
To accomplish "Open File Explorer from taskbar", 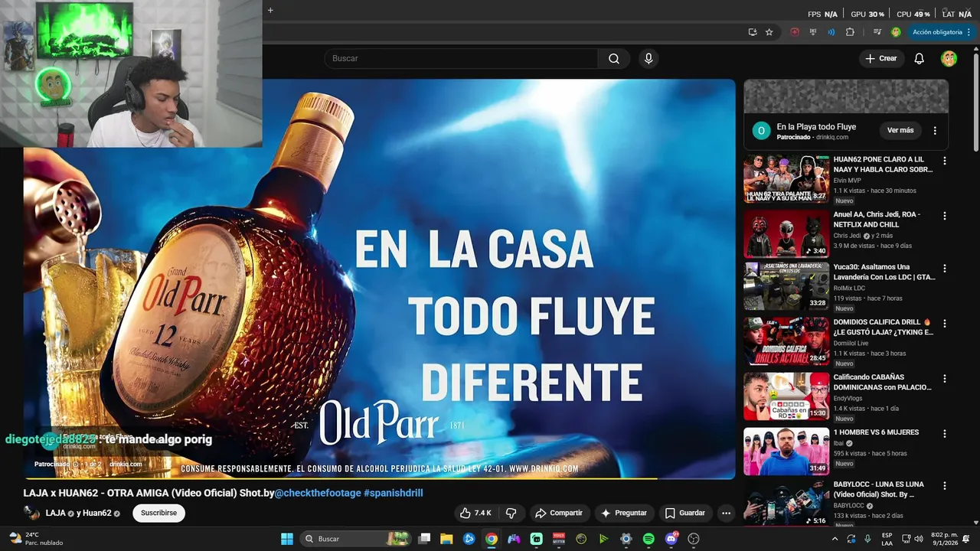I will pyautogui.click(x=446, y=539).
